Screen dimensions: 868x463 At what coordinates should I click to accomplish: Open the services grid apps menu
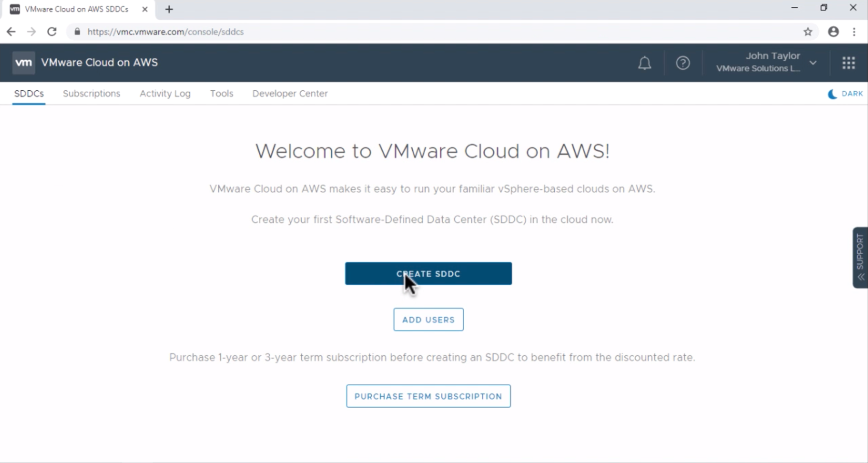click(849, 63)
